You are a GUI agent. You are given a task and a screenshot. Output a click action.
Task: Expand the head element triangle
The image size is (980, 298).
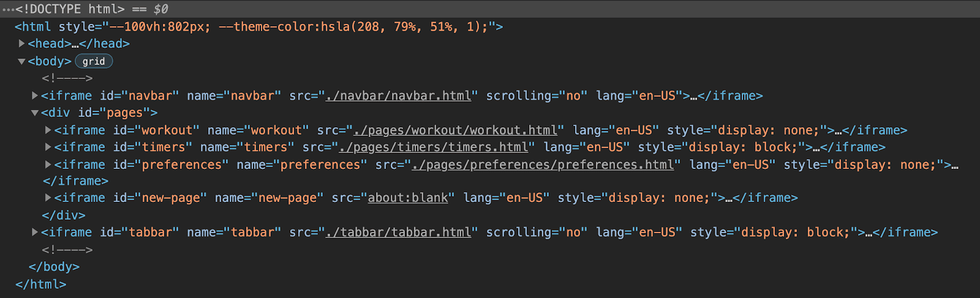[x=21, y=43]
